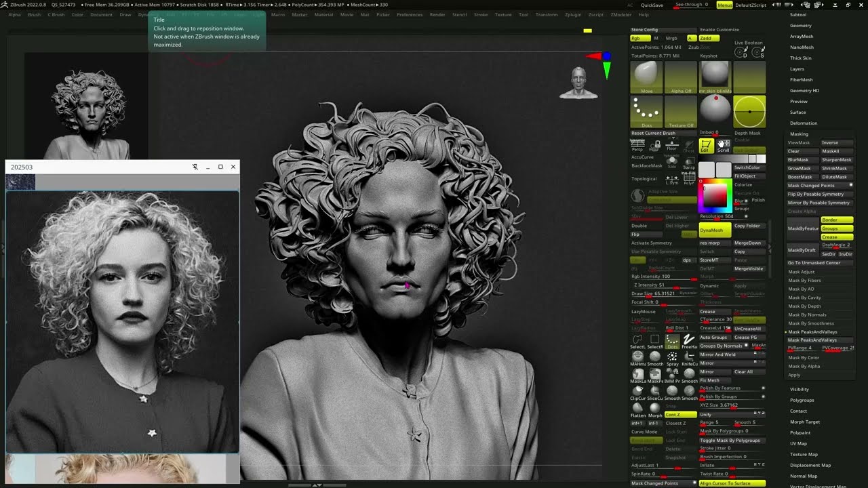Click Reset Current Brush
The width and height of the screenshot is (868, 488).
(x=663, y=133)
